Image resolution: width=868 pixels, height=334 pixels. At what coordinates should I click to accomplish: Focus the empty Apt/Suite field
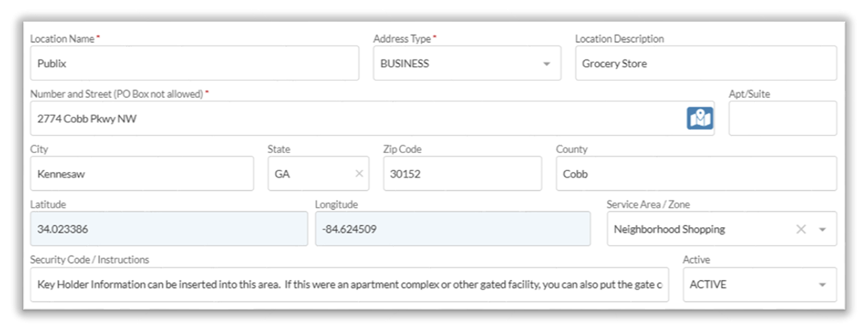[782, 118]
